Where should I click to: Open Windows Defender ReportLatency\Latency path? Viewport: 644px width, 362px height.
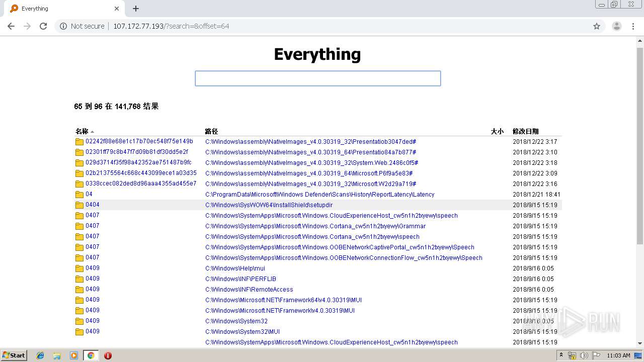tap(320, 195)
